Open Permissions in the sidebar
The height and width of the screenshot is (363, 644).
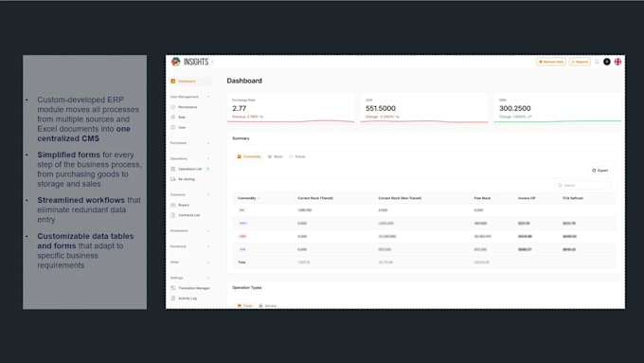click(185, 107)
